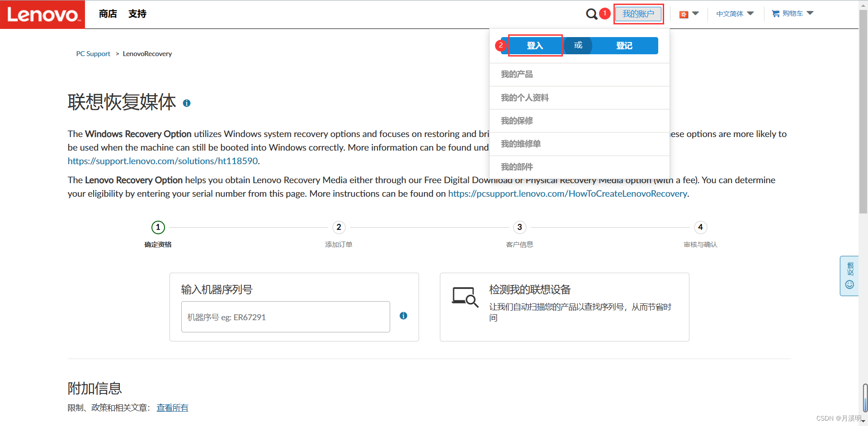
Task: Click the info icon beside 联想恢复媒体 title
Action: coord(187,103)
